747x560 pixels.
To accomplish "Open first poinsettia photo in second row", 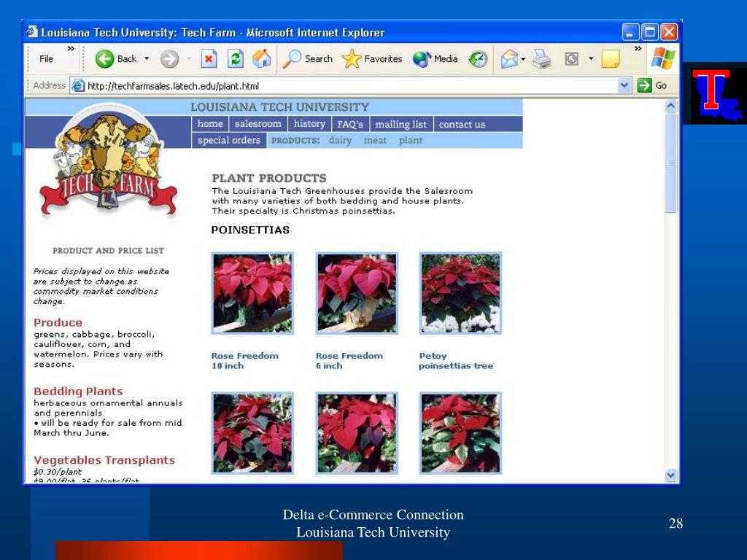I will [252, 433].
